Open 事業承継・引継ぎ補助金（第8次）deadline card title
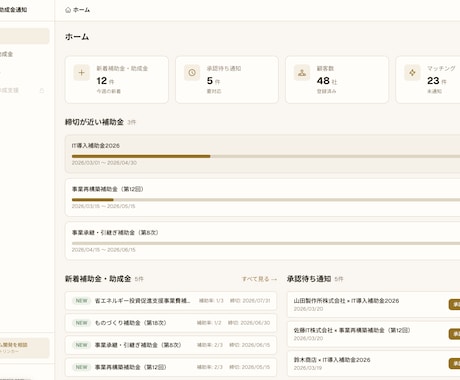This screenshot has height=380, width=460. coord(115,232)
